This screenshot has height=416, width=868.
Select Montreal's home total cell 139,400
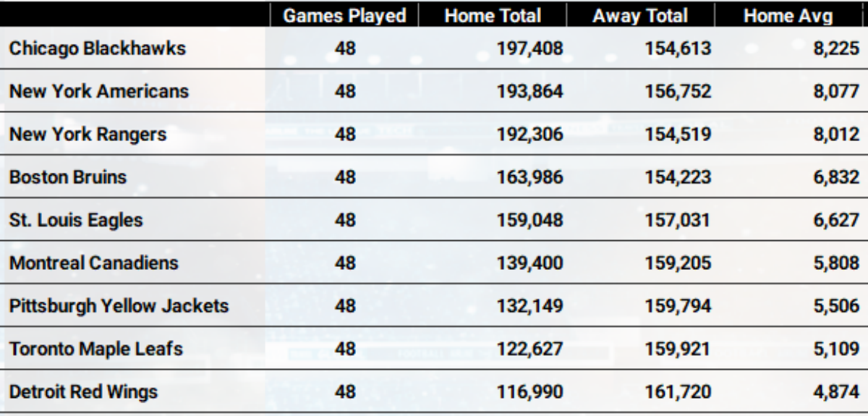click(x=530, y=263)
